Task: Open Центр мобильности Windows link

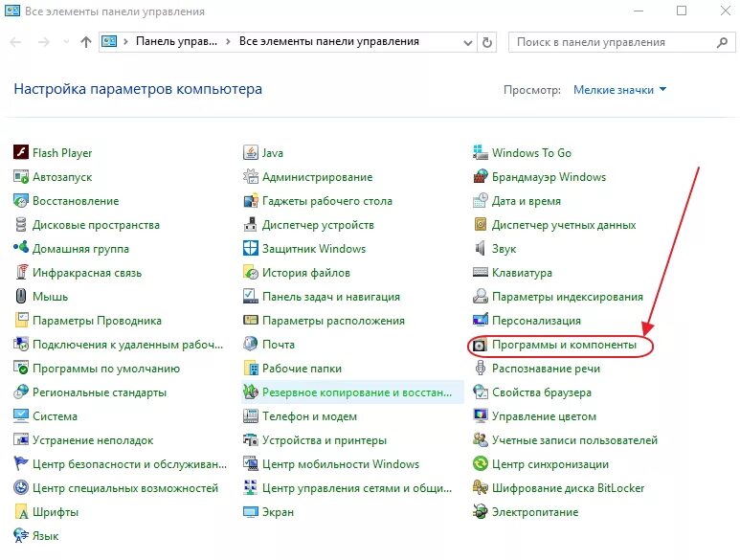Action: [x=341, y=464]
